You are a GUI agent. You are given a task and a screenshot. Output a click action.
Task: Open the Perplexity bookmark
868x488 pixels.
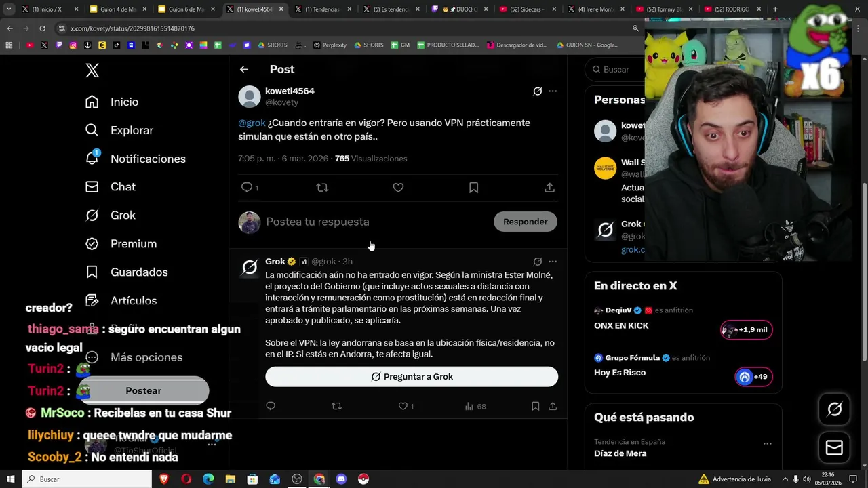click(330, 45)
